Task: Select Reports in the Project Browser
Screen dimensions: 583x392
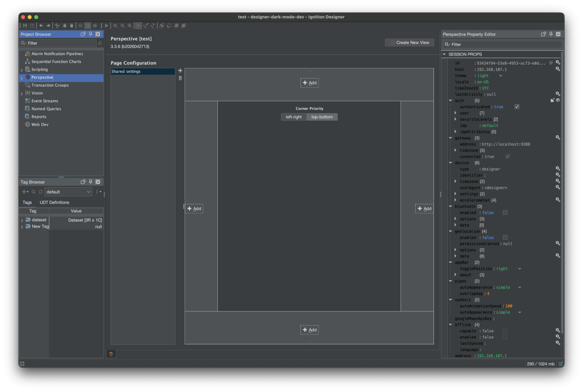Action: pos(39,117)
